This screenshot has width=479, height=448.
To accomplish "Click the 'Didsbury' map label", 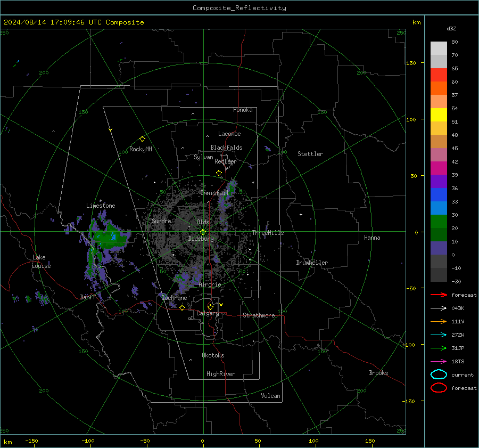I will (201, 239).
